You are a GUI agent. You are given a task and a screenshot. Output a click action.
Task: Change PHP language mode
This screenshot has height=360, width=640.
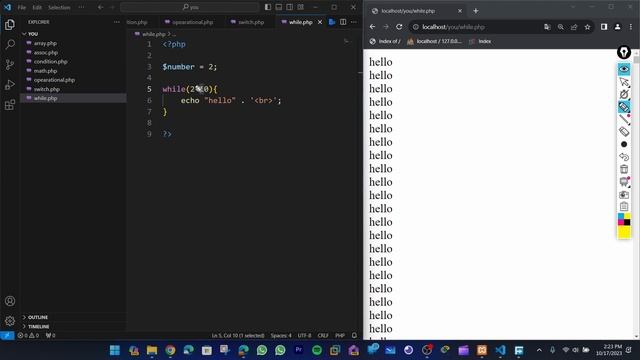(340, 336)
